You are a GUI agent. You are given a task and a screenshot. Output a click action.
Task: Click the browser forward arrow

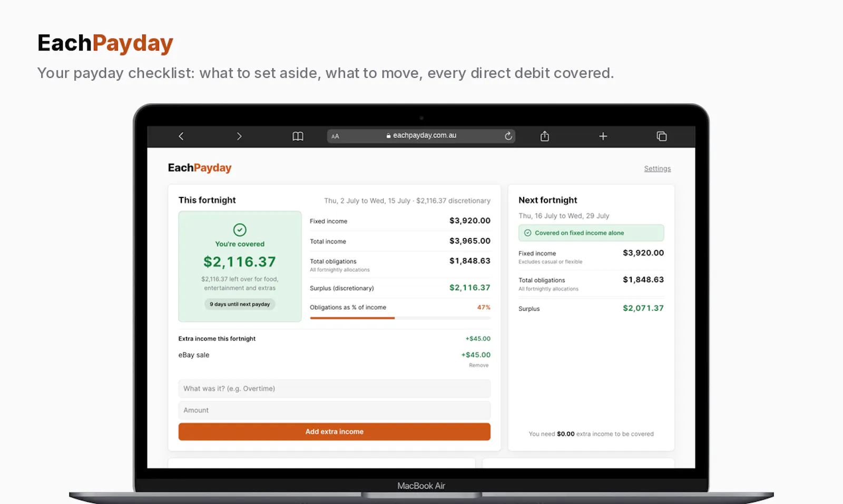239,136
